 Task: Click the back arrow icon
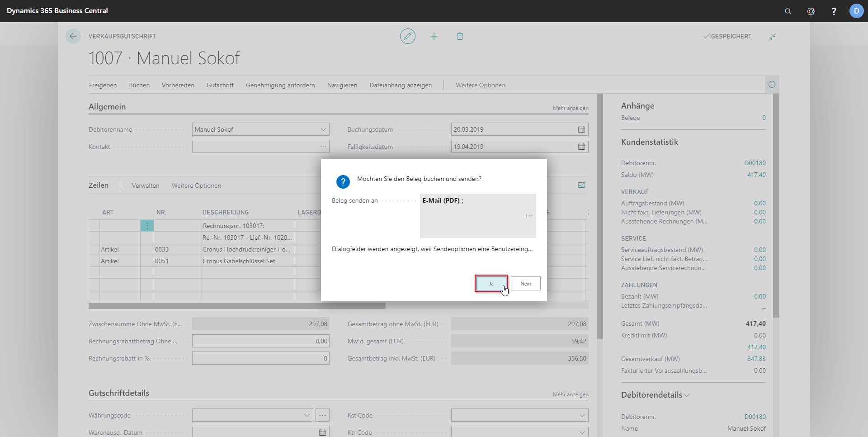point(73,36)
